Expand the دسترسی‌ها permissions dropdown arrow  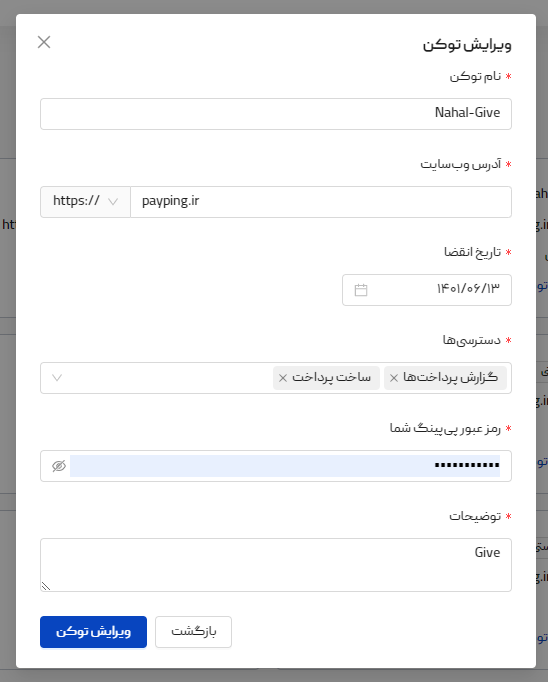[57, 378]
